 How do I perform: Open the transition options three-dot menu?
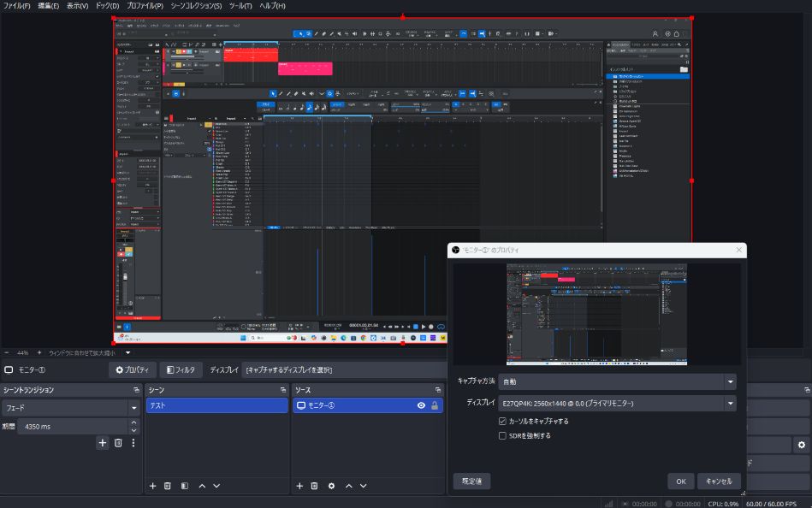coord(133,443)
